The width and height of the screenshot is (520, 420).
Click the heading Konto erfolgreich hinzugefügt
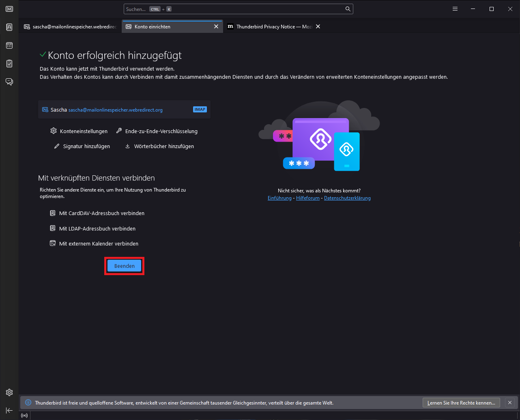[x=115, y=55]
